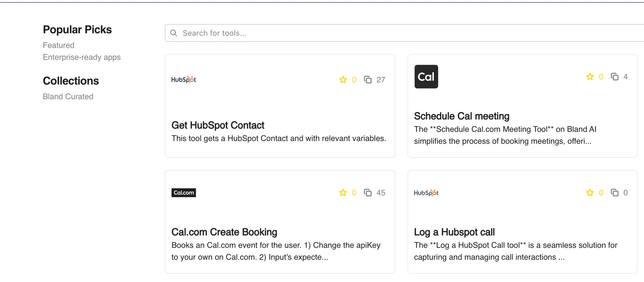Click Cal.com Create Booking description text
This screenshot has height=282, width=644.
[x=276, y=251]
